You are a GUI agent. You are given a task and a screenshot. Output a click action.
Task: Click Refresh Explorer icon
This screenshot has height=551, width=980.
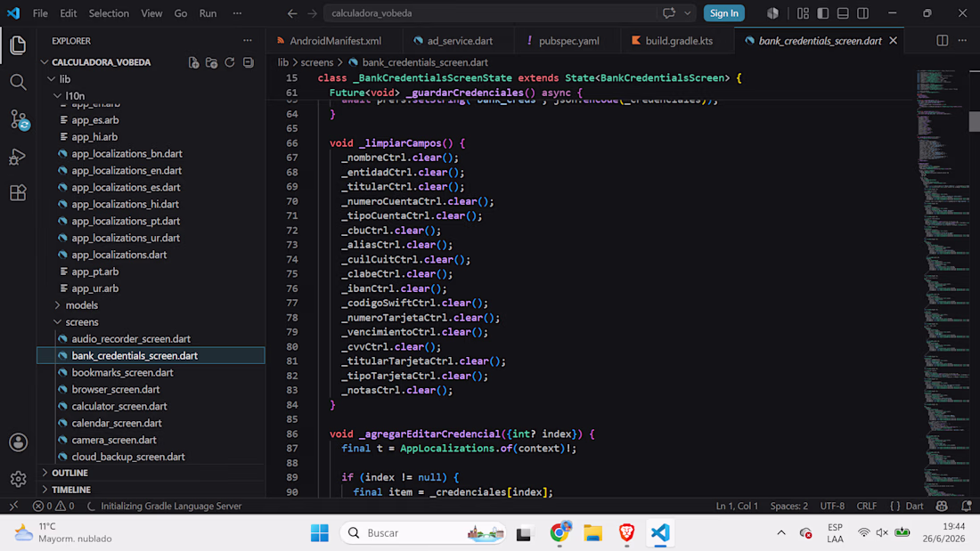(230, 62)
